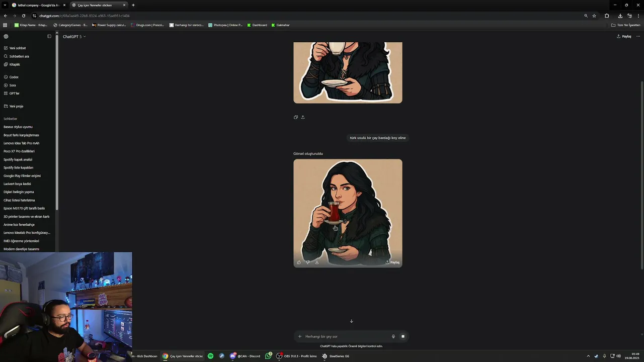Open Sohbetleri ara chat search

coord(16,56)
